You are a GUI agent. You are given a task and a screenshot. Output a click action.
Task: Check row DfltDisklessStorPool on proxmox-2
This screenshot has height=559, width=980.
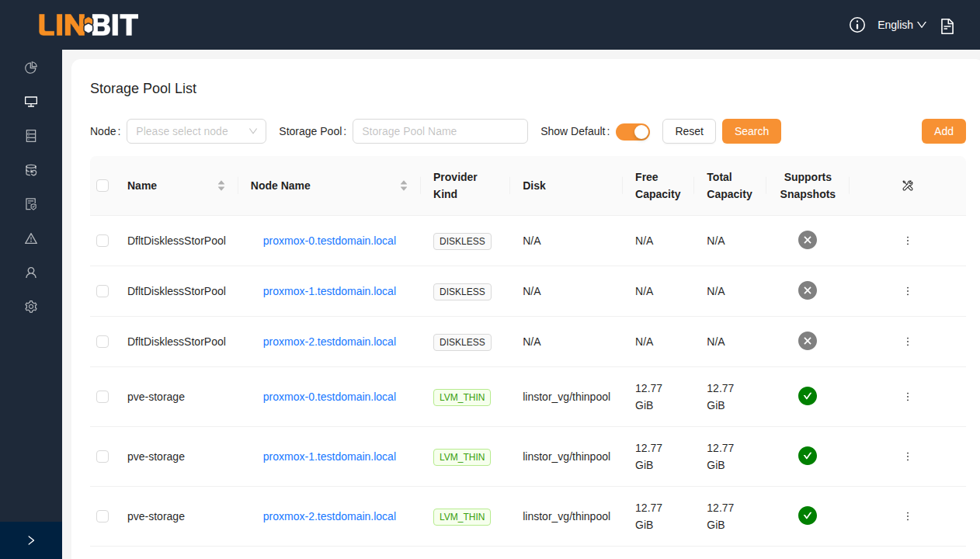pos(103,342)
